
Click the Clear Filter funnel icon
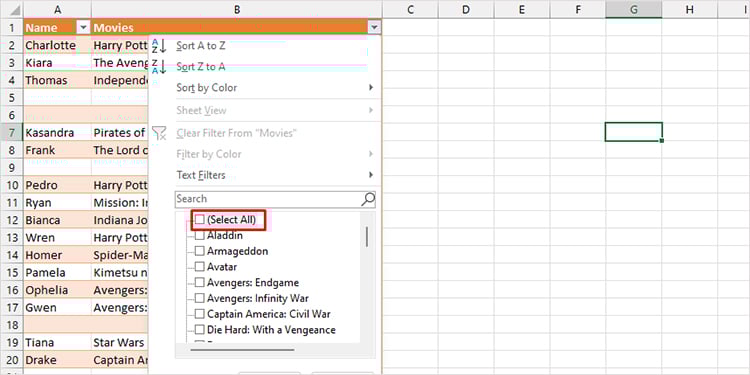coord(158,132)
